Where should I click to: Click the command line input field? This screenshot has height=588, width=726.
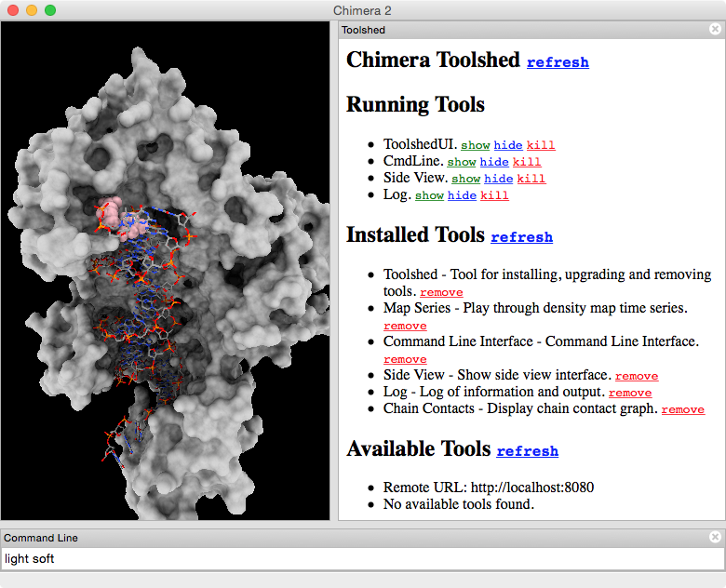coord(363,559)
